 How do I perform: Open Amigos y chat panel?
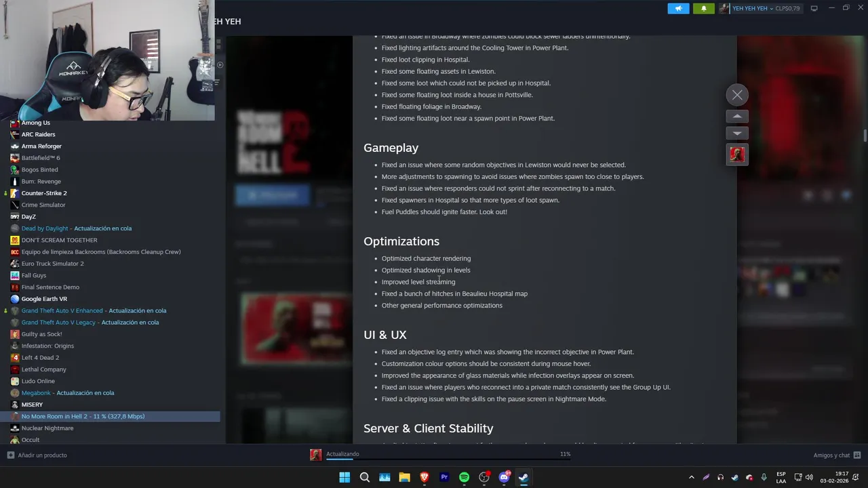[x=837, y=455]
